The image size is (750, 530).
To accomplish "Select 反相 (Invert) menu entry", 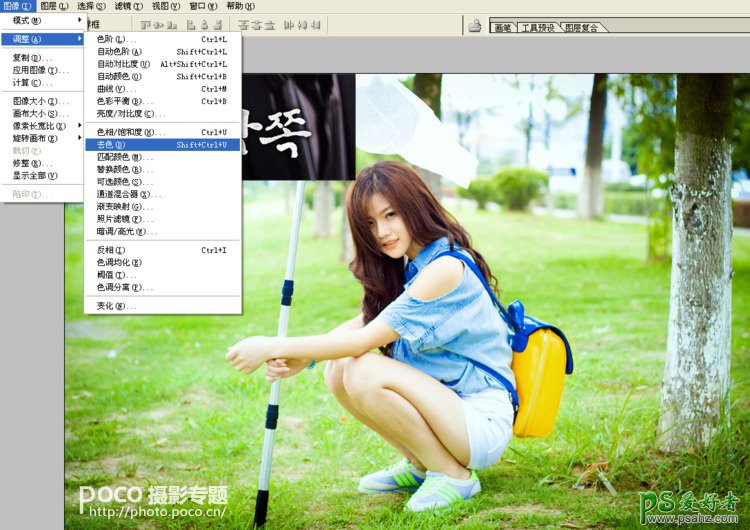I will (x=112, y=250).
